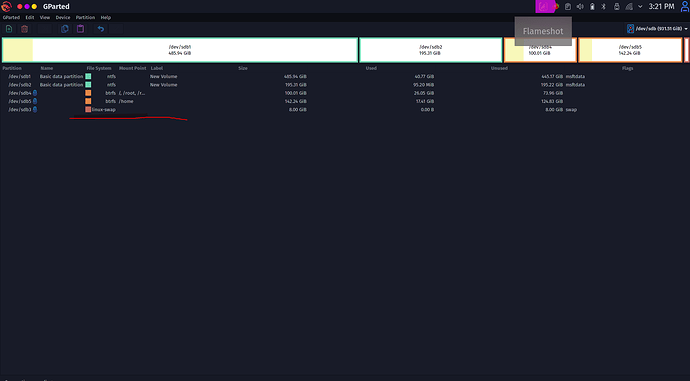The height and width of the screenshot is (381, 690).
Task: Open the Device menu
Action: 63,18
